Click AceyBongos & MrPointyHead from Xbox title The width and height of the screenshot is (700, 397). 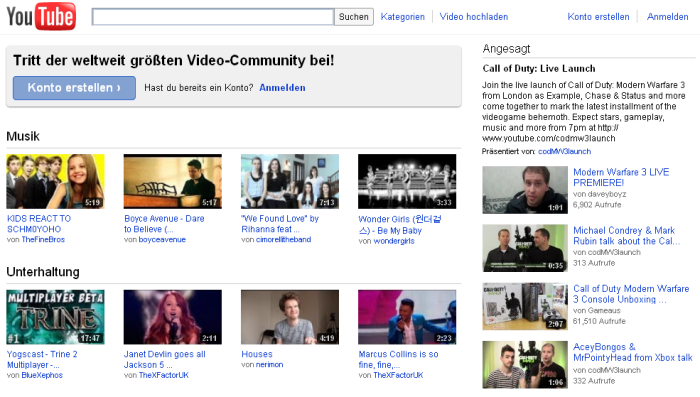click(633, 352)
